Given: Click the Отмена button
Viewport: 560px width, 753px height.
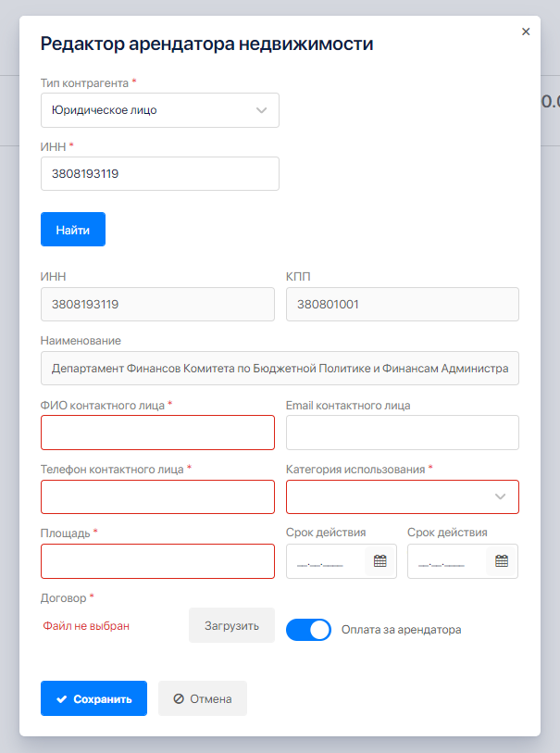Looking at the screenshot, I should [203, 699].
